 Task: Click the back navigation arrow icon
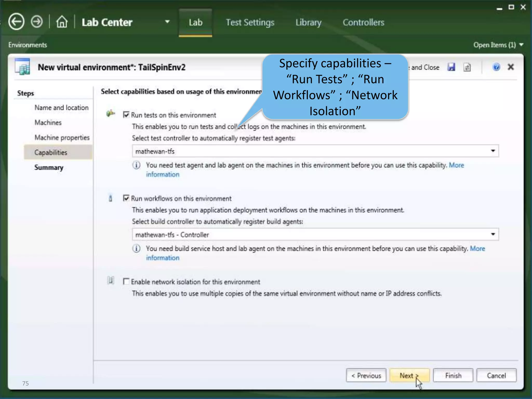[16, 22]
